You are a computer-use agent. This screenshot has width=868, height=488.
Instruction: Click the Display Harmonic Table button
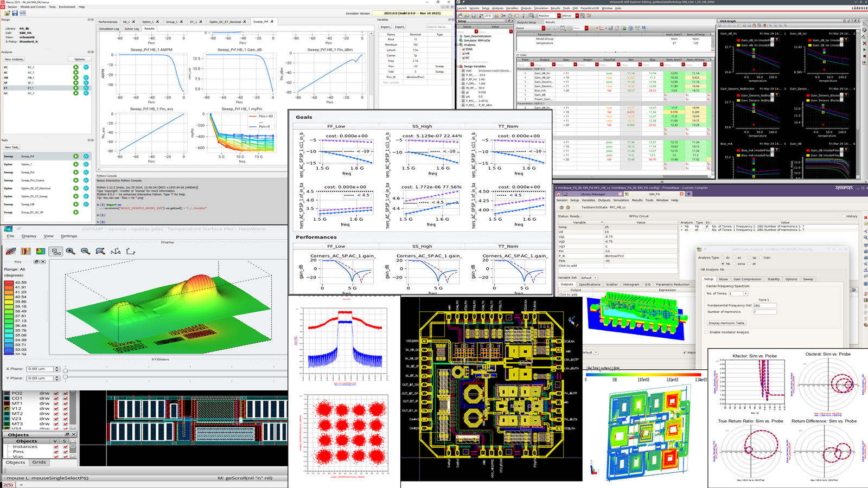point(727,323)
